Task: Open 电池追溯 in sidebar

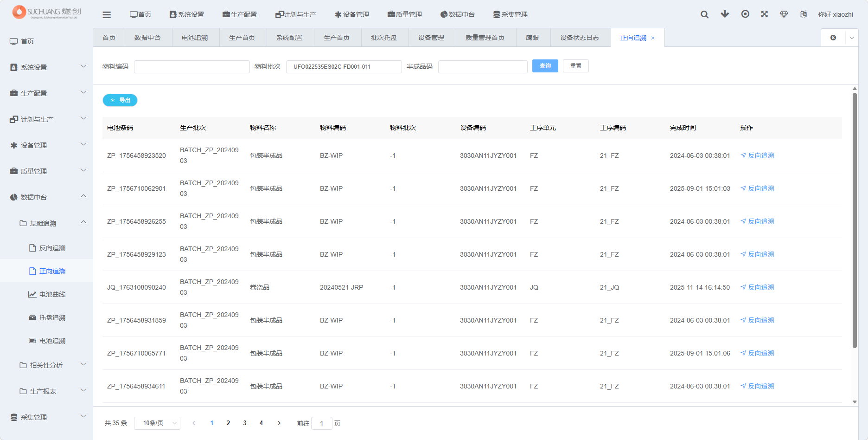Action: pos(46,341)
